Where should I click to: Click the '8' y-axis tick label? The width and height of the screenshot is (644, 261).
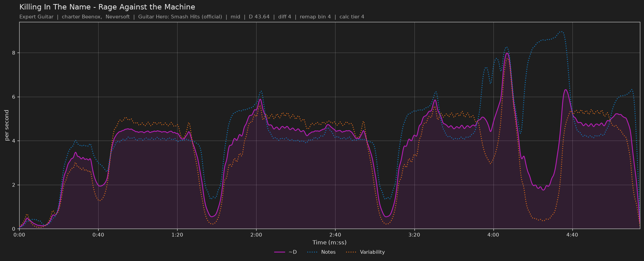click(14, 53)
